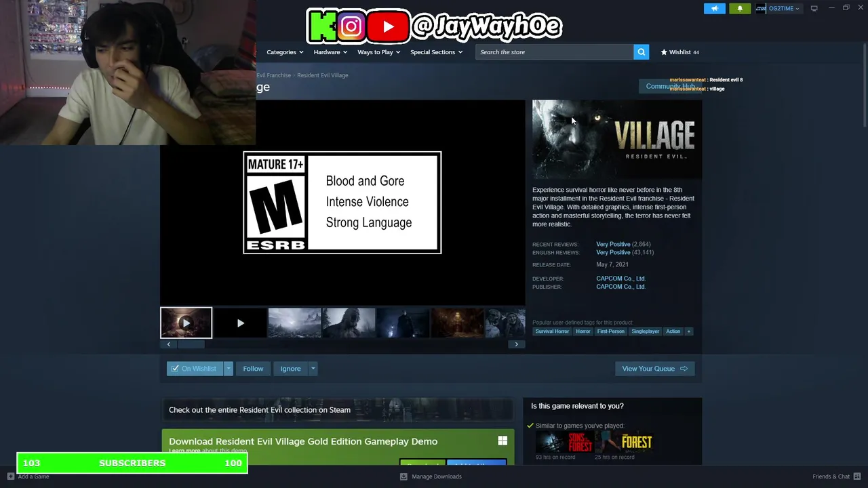Click the Download Resident Evil Village demo heading
Viewport: 868px width, 488px height.
(x=303, y=441)
